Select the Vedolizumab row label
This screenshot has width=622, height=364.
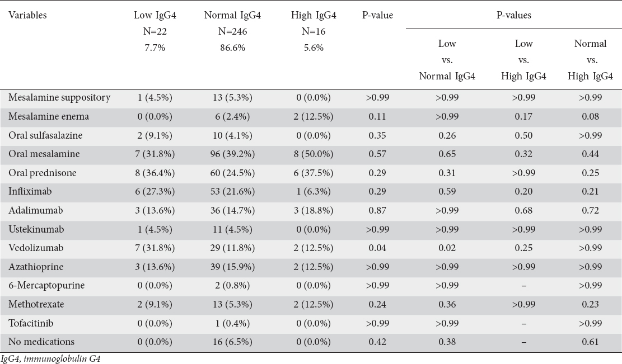(34, 248)
